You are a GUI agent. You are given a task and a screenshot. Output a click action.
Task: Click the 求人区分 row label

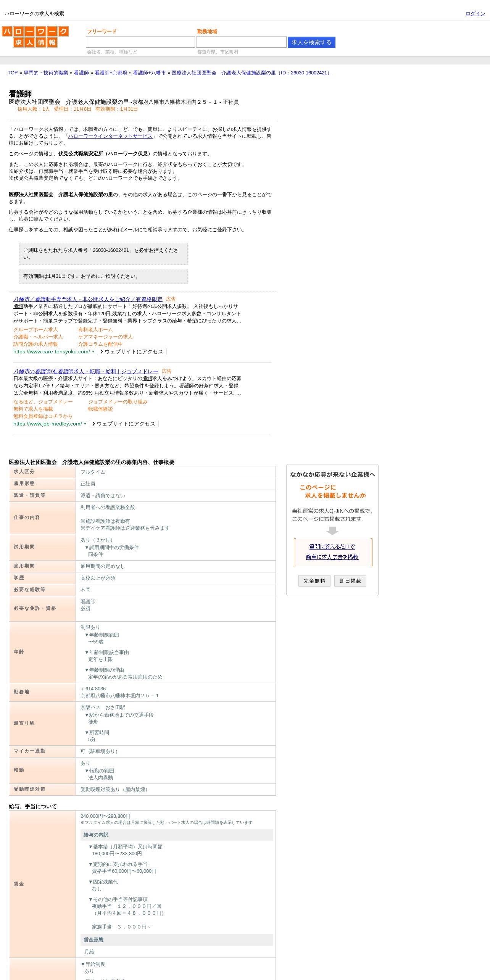click(24, 472)
